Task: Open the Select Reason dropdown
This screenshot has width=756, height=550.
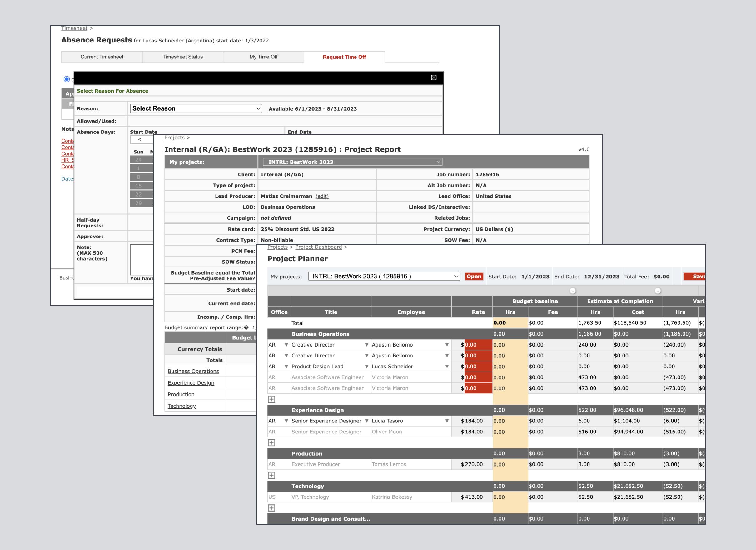Action: [196, 108]
